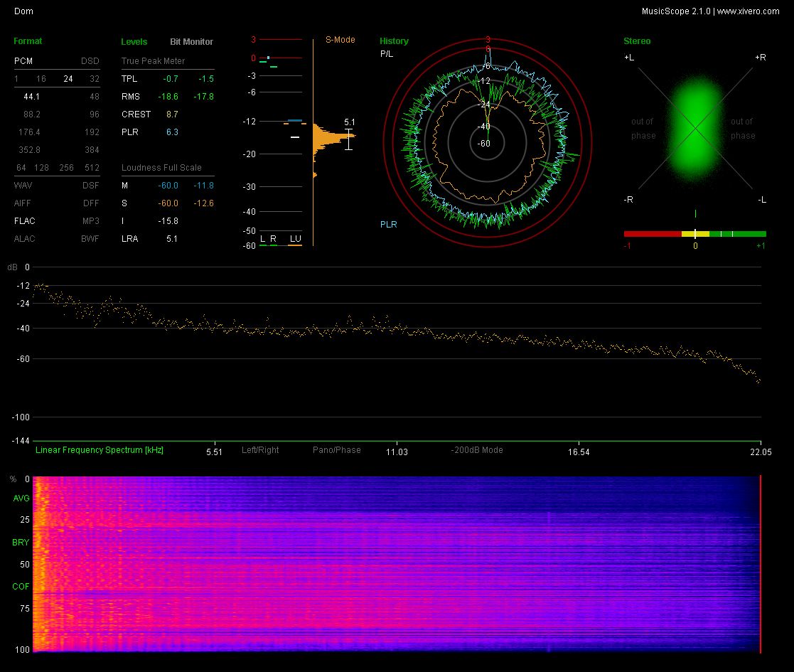
Task: Select COF spectrogram setting
Action: tap(21, 587)
